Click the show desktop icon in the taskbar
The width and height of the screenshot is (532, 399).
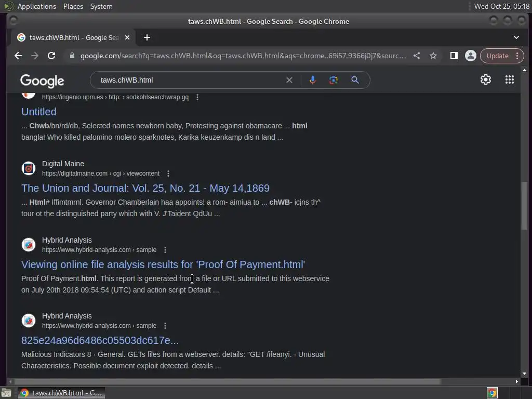(x=6, y=393)
